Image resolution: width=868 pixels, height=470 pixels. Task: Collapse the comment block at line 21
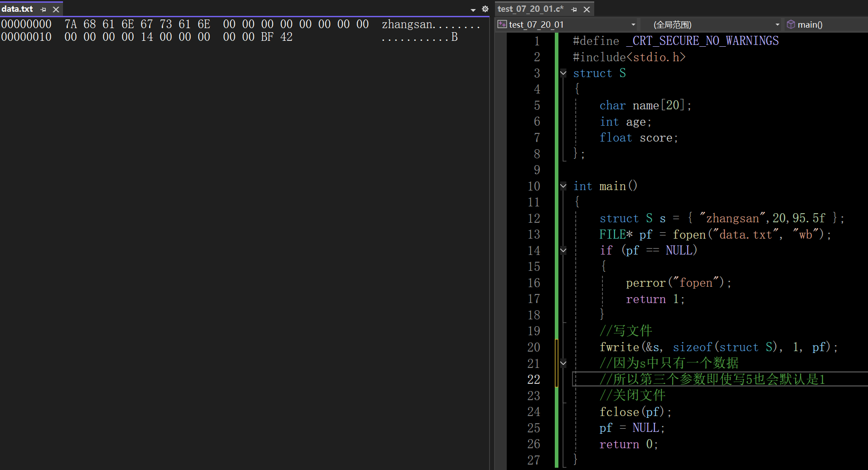(x=563, y=363)
